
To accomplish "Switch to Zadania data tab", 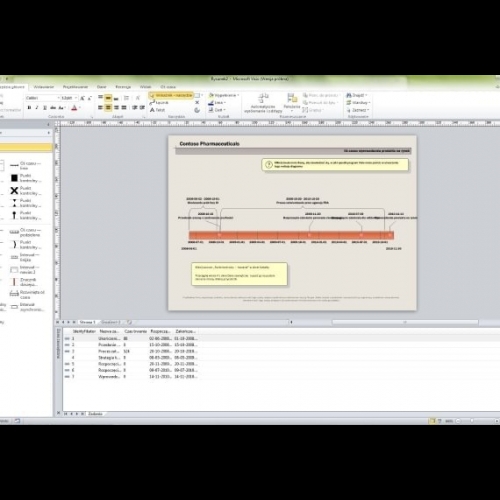I will pyautogui.click(x=95, y=414).
